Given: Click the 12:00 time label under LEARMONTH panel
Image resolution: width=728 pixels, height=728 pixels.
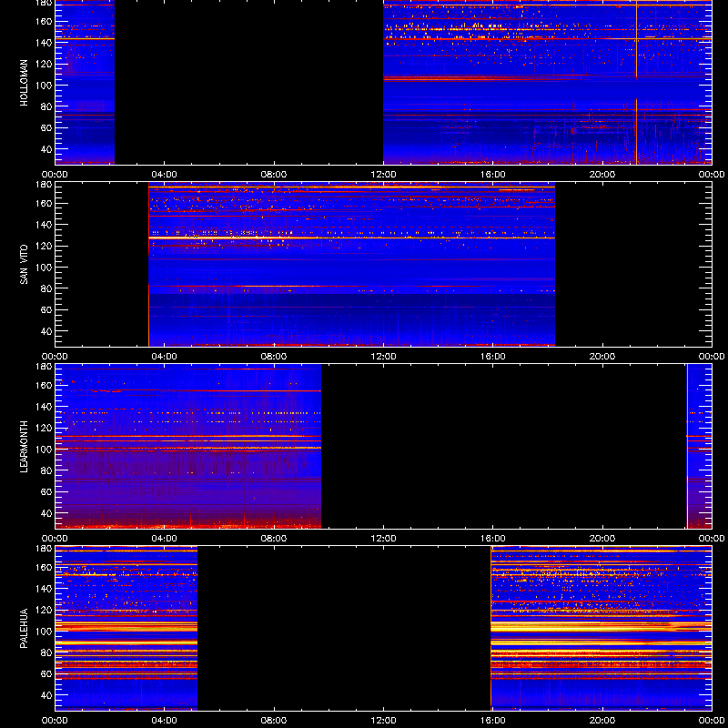Looking at the screenshot, I should point(383,539).
